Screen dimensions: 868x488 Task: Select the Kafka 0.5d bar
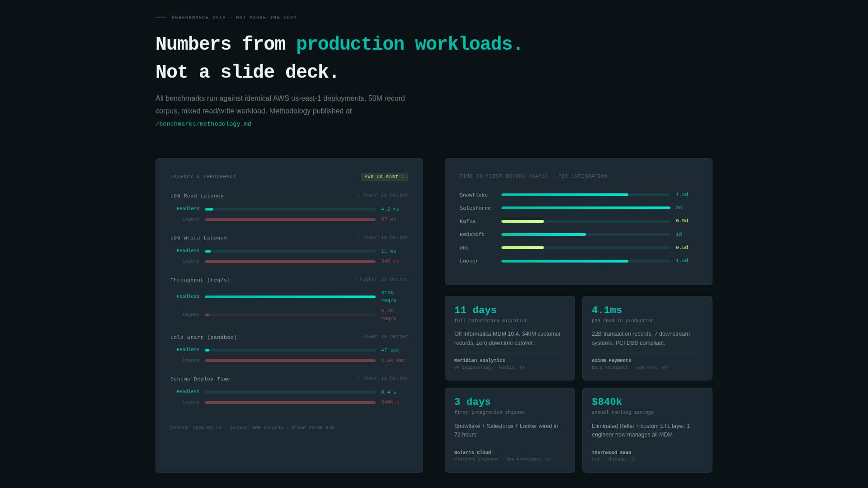point(585,221)
